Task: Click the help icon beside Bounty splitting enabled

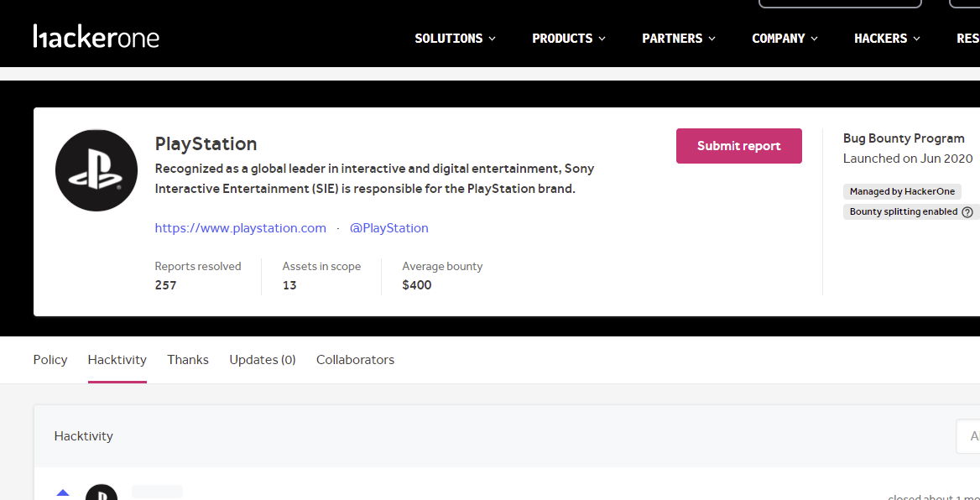Action: pos(967,212)
